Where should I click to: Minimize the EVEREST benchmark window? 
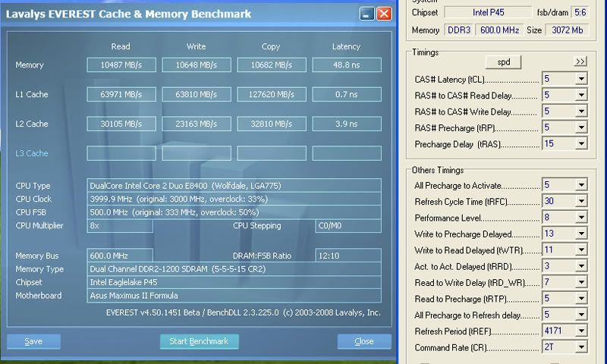tap(366, 14)
